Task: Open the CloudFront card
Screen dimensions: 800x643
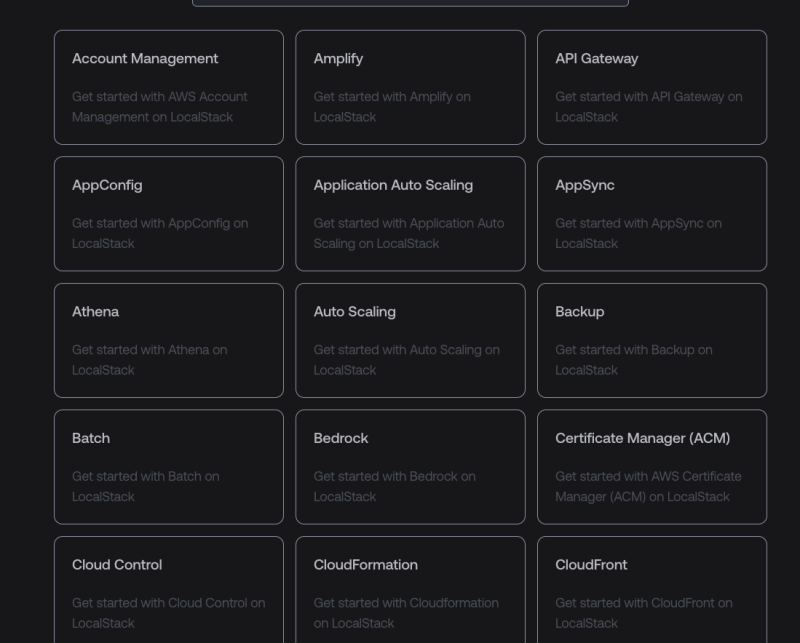Action: point(652,590)
